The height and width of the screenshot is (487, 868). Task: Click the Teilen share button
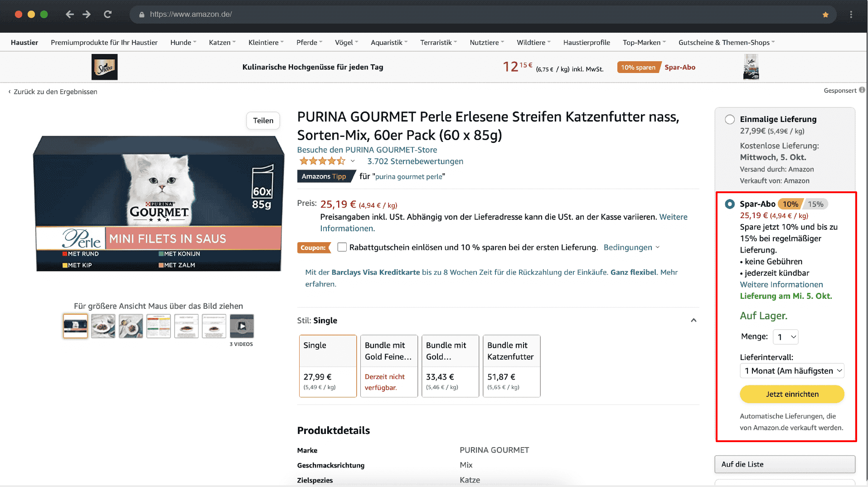click(263, 121)
